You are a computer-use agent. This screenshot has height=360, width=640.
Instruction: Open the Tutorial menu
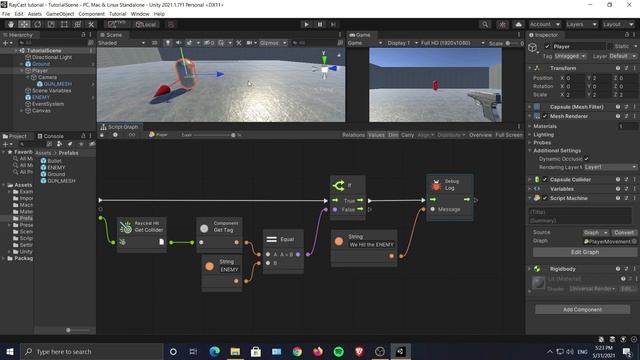coord(118,14)
